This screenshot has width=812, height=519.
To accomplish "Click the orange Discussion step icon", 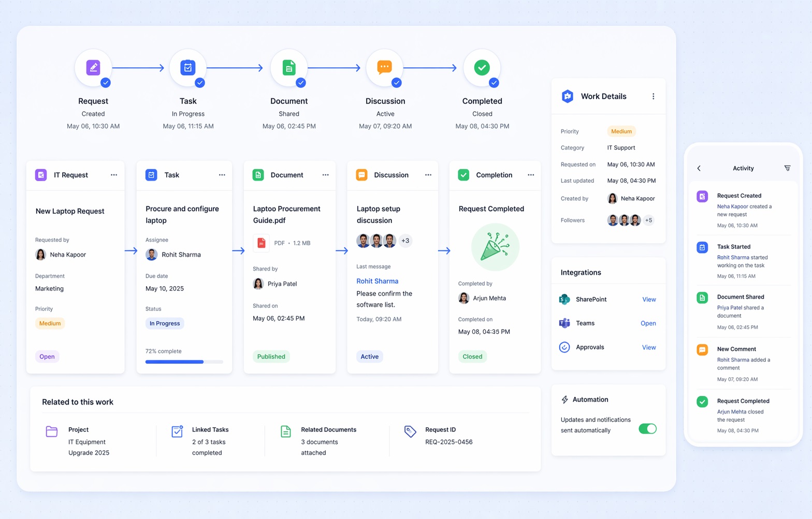I will coord(384,67).
